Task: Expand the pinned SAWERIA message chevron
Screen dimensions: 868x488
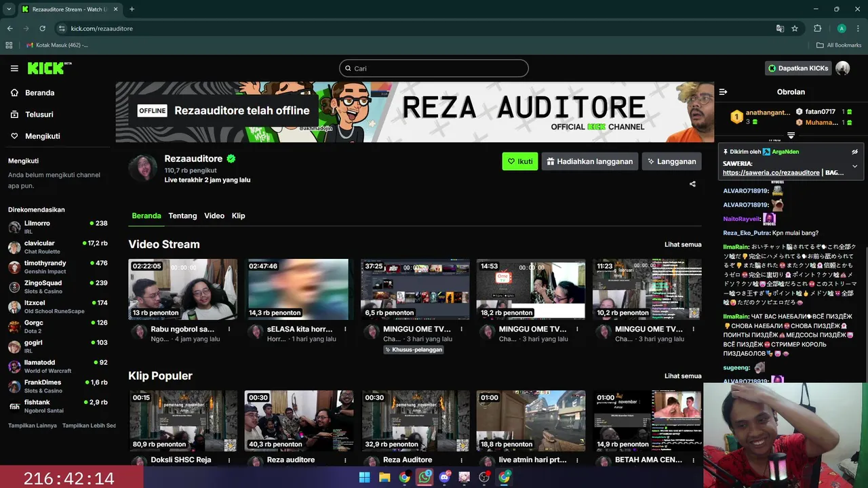Action: [x=854, y=166]
